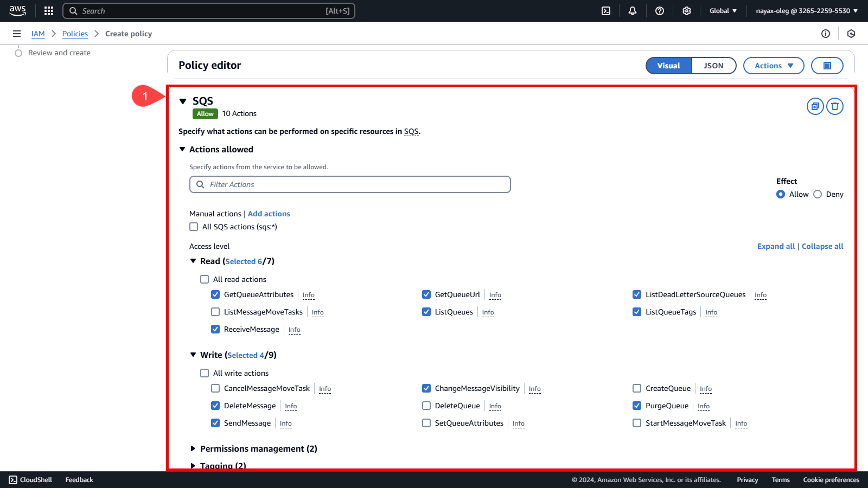Switch to the Visual editor tab
868x488 pixels.
coord(669,66)
